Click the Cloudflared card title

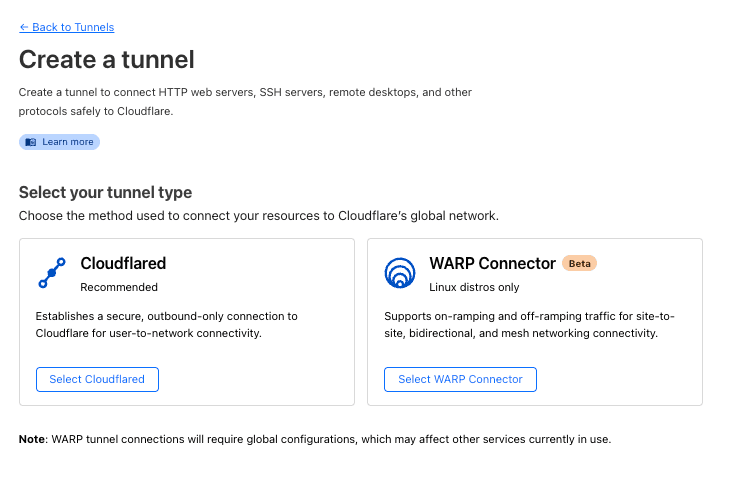123,264
